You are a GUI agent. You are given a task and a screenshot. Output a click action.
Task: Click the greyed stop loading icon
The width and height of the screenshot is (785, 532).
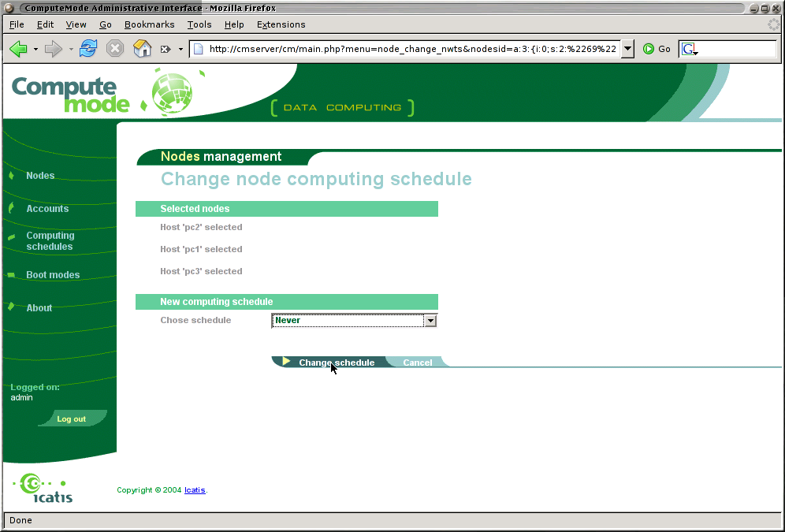(x=115, y=49)
